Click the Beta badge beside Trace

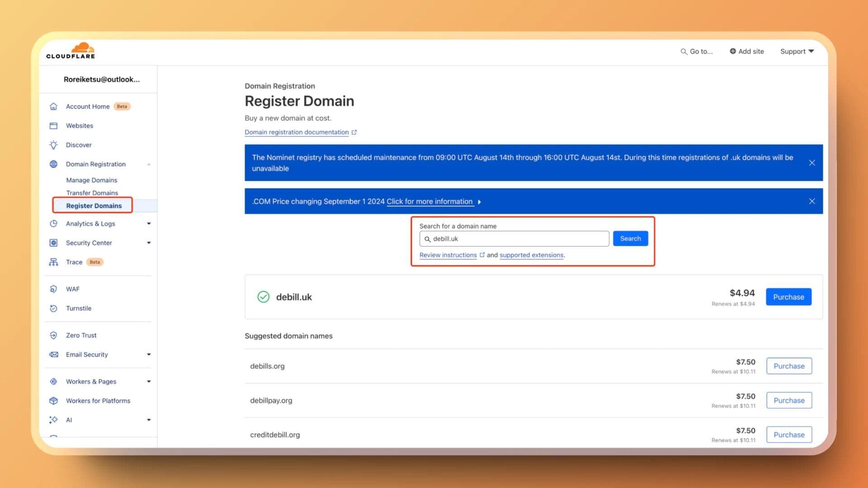[x=94, y=262]
